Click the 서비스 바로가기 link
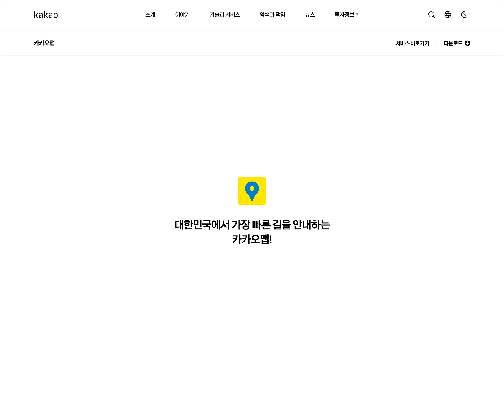Viewport: 504px width, 420px height. pos(412,43)
